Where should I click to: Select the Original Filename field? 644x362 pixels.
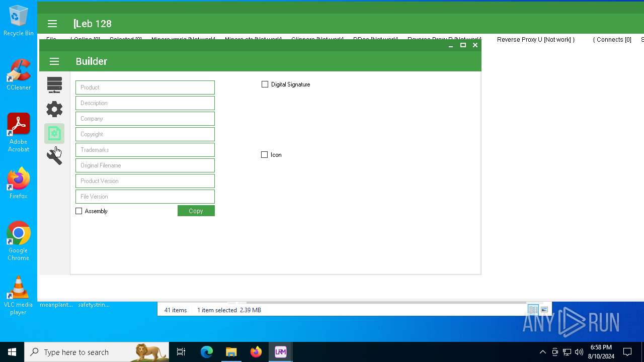pyautogui.click(x=145, y=165)
